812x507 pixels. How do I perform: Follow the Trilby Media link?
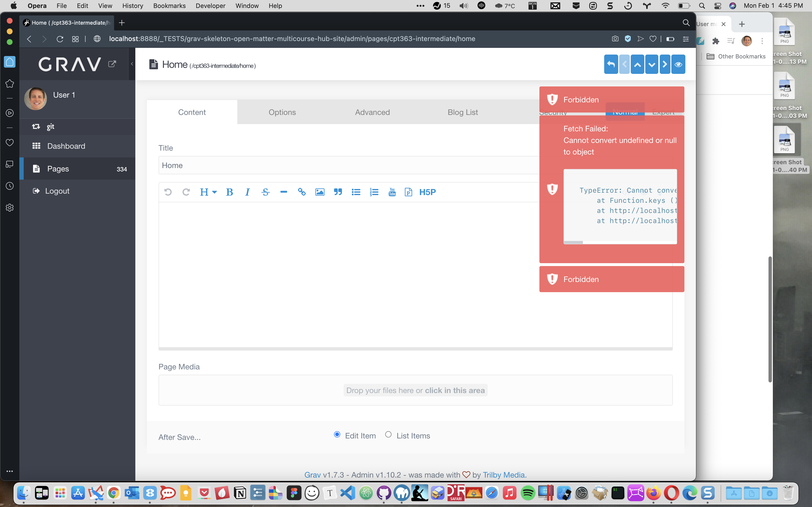[x=504, y=474]
